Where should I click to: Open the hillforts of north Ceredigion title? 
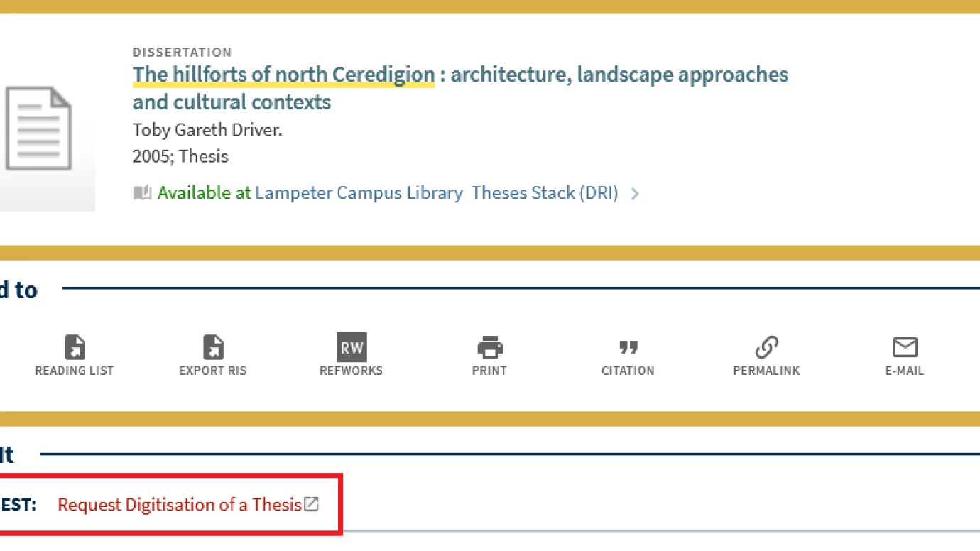[x=283, y=75]
